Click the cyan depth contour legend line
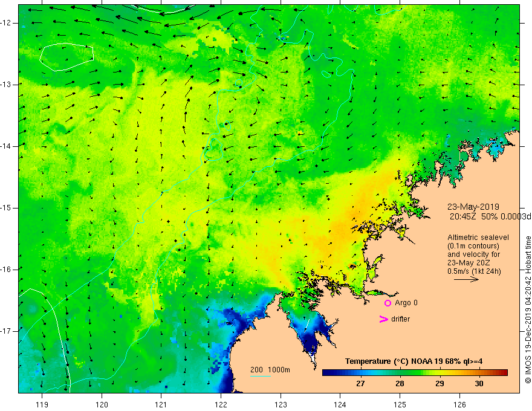The height and width of the screenshot is (411, 532). coord(260,376)
